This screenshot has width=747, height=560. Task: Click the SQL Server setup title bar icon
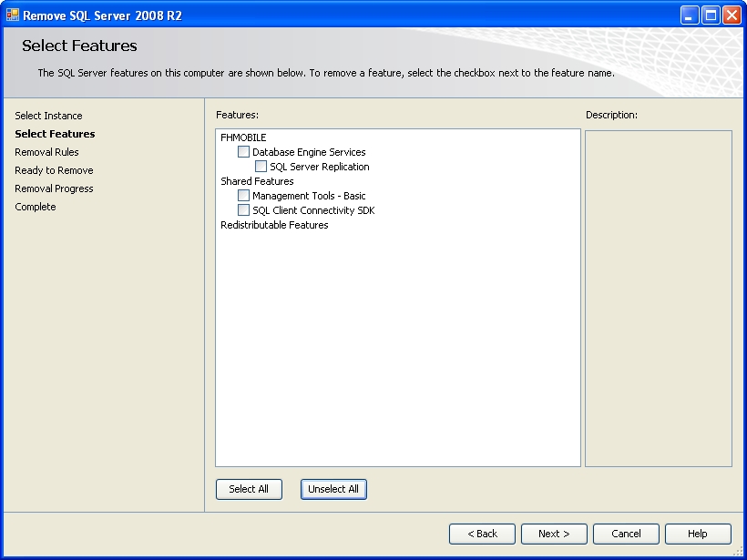[x=13, y=15]
